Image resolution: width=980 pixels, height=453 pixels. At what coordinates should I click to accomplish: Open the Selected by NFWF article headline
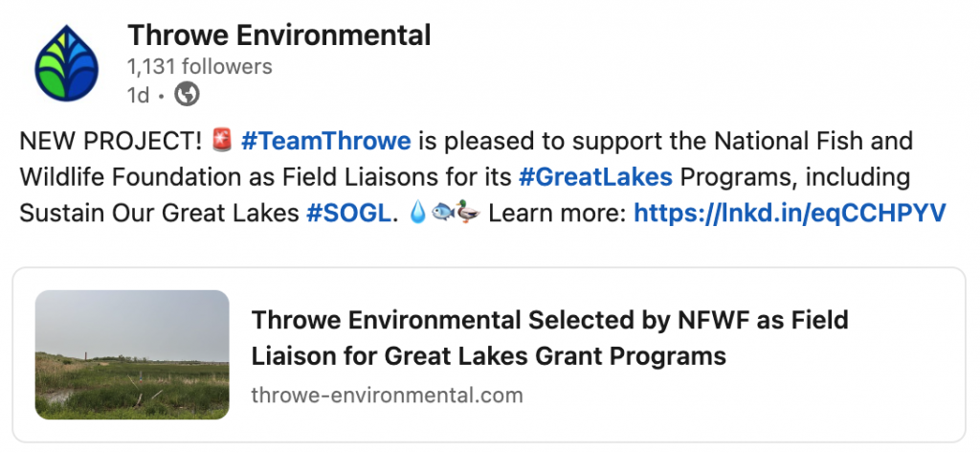[550, 338]
